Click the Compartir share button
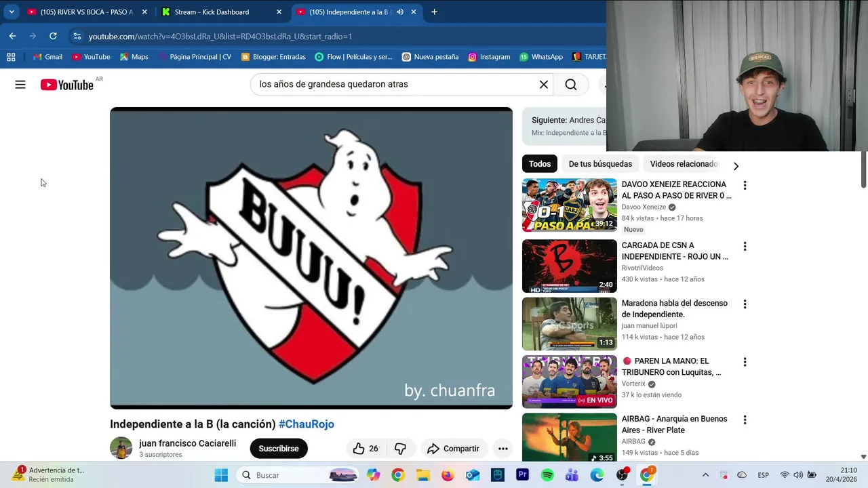This screenshot has width=868, height=488. (453, 449)
